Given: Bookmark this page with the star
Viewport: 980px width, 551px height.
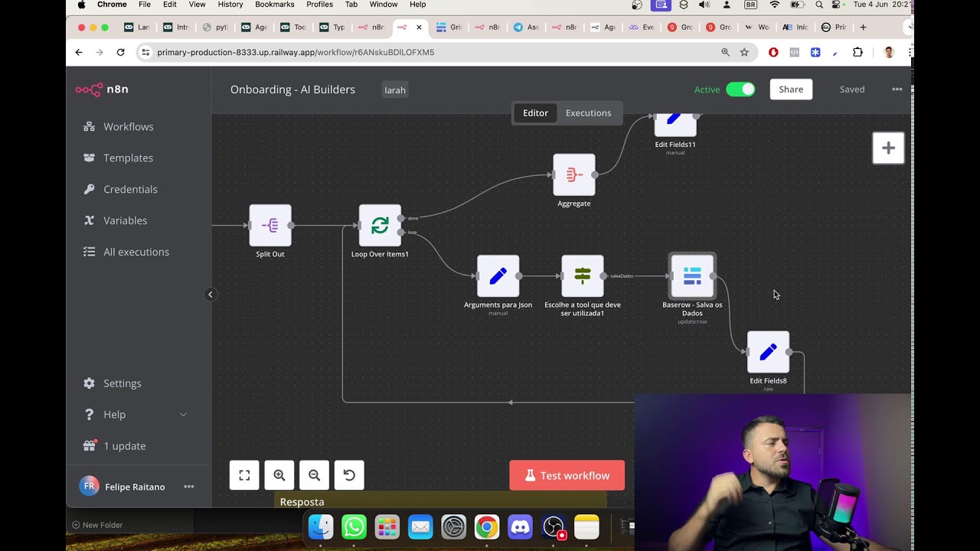Looking at the screenshot, I should 744,52.
